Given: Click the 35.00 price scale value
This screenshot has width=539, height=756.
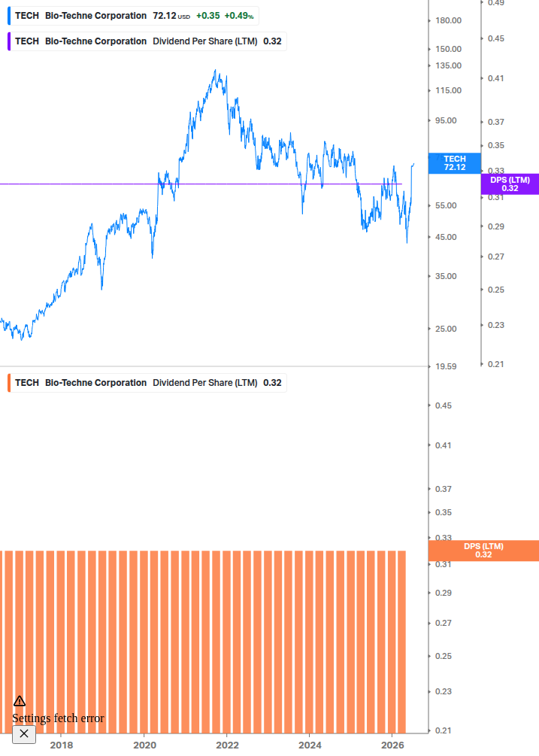Looking at the screenshot, I should [x=446, y=276].
